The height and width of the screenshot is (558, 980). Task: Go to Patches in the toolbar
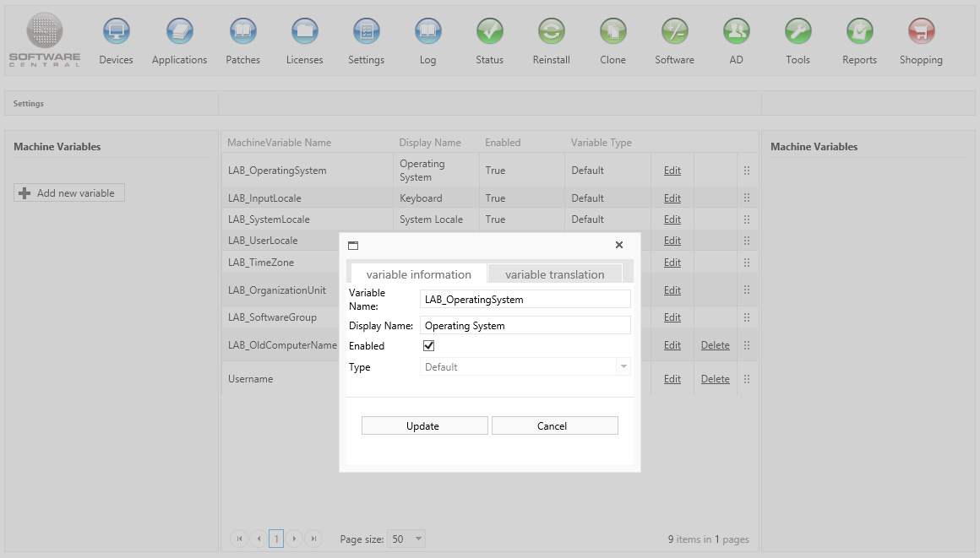242,32
